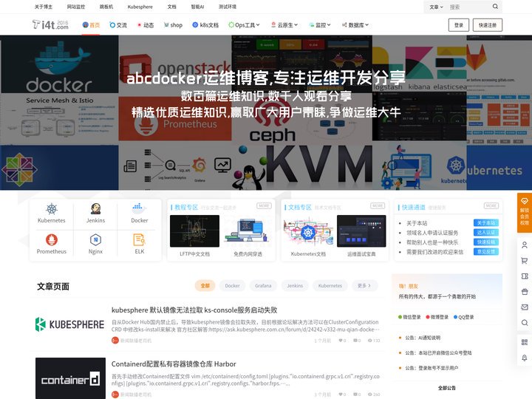Expand the 云原生 menu
The width and height of the screenshot is (532, 399).
point(284,25)
